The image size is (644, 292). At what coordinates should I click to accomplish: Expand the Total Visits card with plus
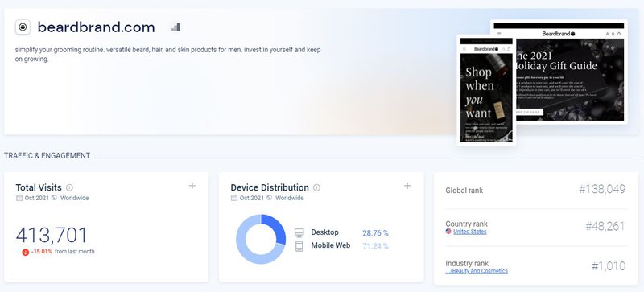192,186
